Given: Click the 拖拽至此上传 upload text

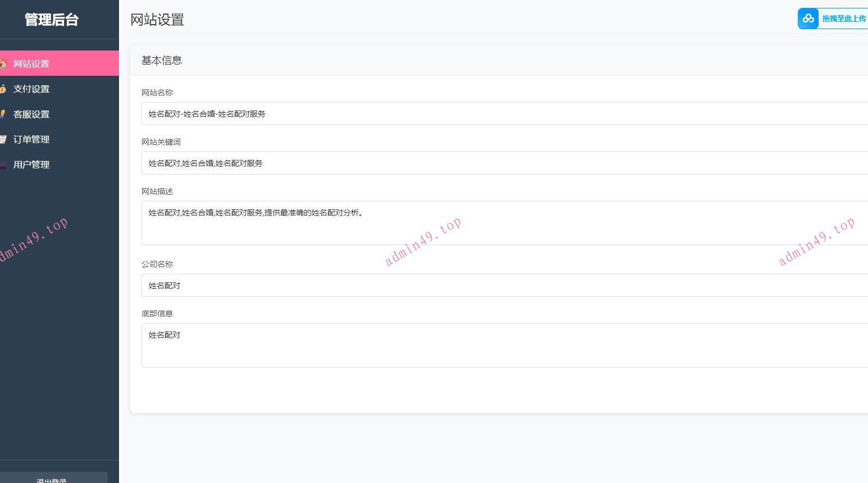Looking at the screenshot, I should [844, 19].
